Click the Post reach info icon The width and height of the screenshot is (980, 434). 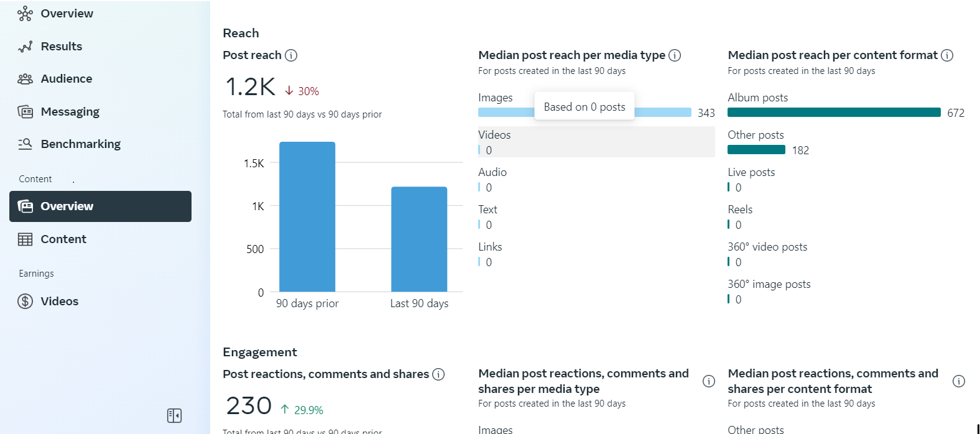pos(291,55)
